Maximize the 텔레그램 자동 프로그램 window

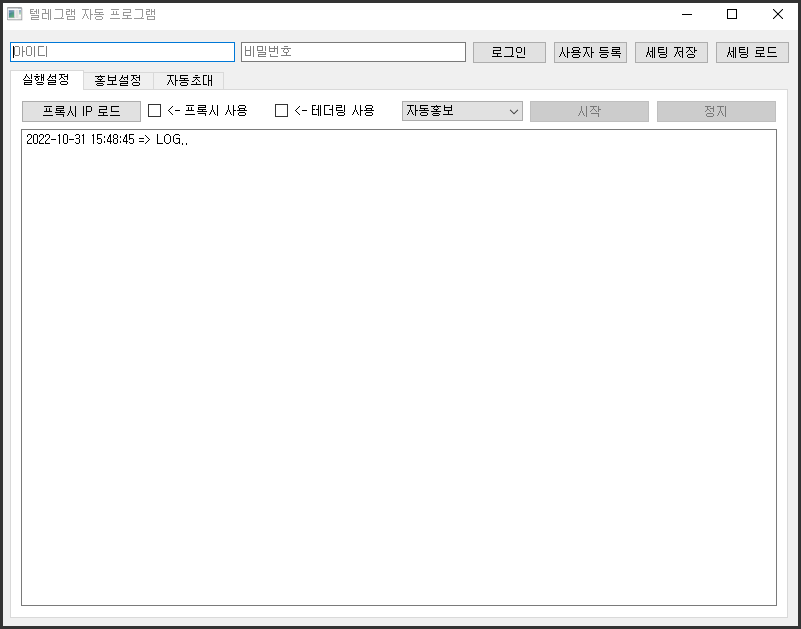(x=732, y=15)
